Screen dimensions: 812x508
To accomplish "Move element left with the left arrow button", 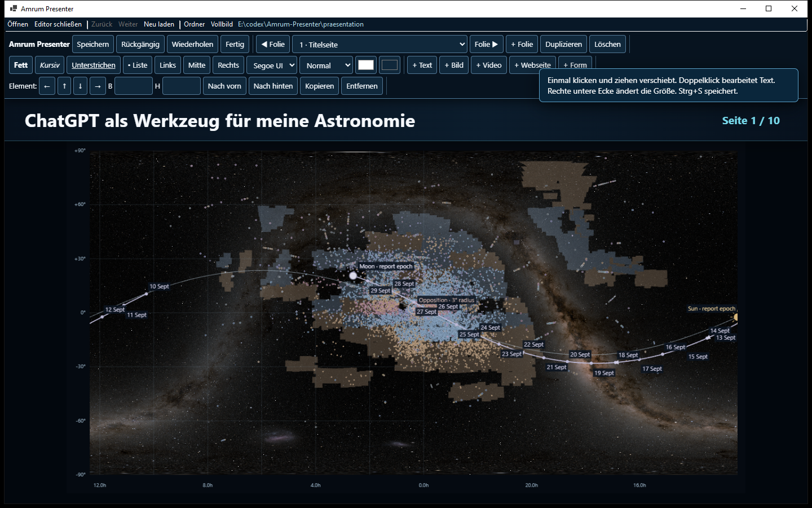I will click(47, 86).
